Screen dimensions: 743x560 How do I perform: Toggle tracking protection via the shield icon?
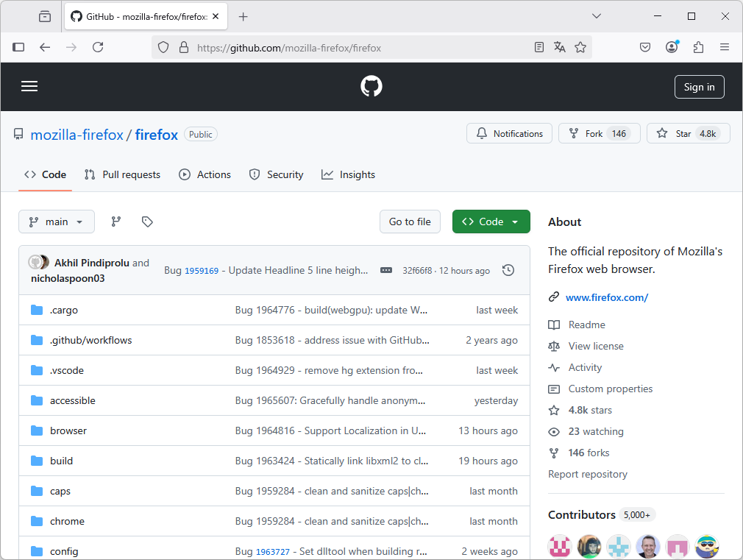(163, 46)
